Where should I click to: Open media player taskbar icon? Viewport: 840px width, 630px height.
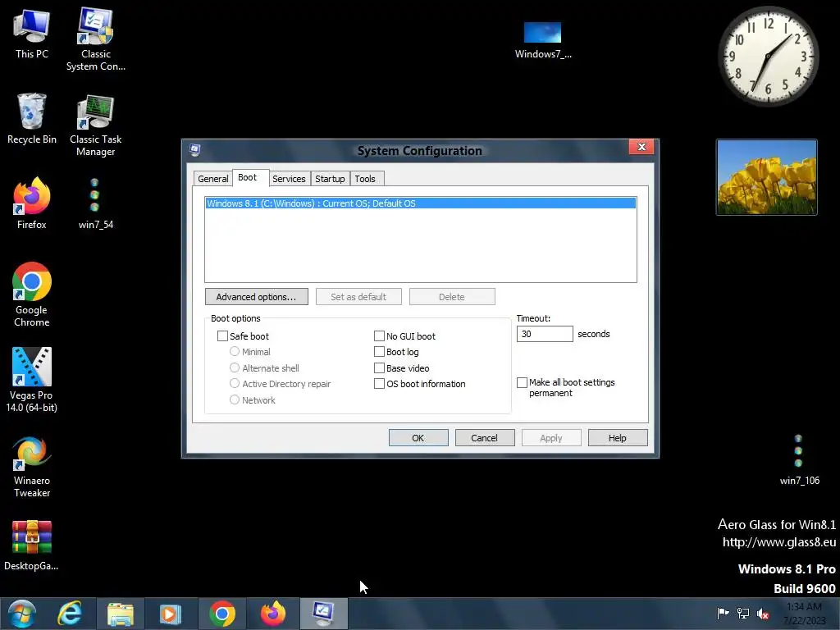pos(171,614)
